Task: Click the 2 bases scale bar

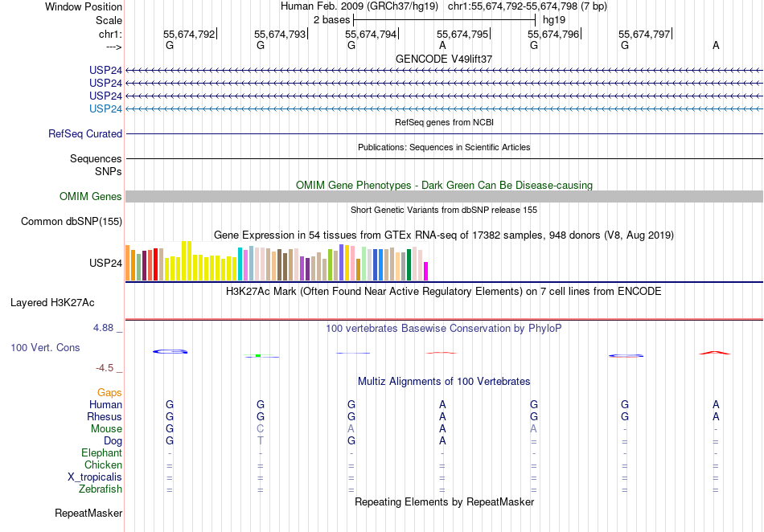Action: (444, 19)
